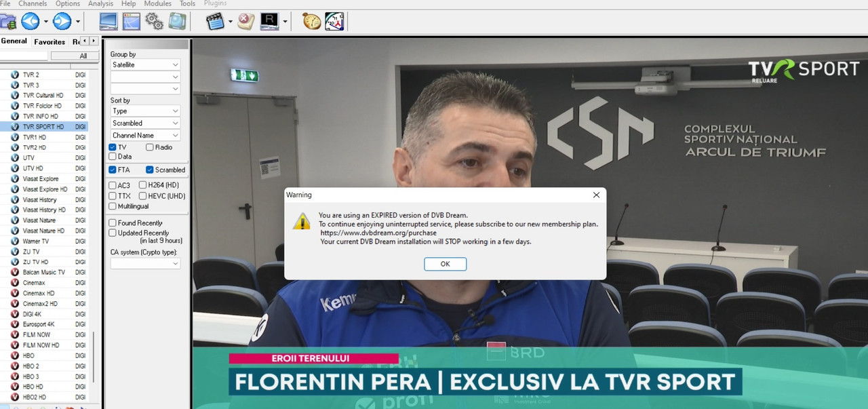
Task: Click the browser window toolbar icon
Action: click(131, 22)
